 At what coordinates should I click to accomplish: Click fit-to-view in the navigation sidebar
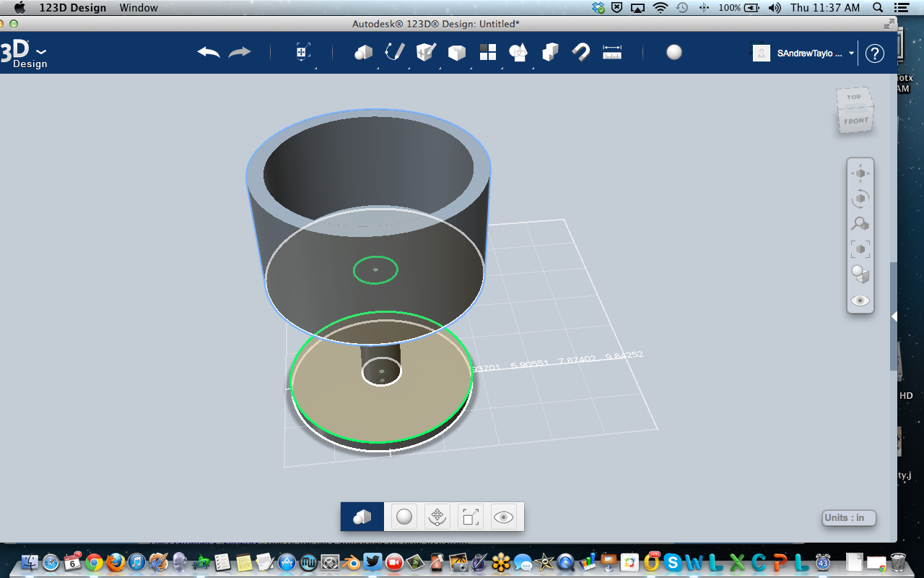(860, 249)
